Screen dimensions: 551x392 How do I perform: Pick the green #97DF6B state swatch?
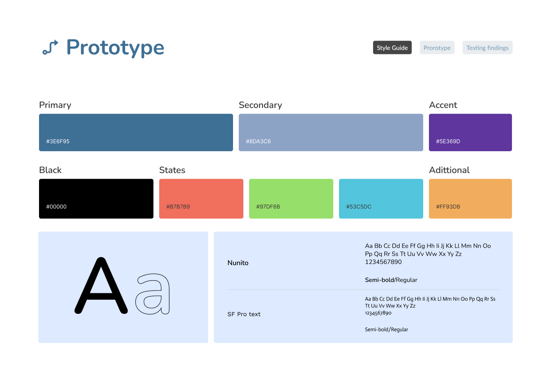click(x=291, y=199)
